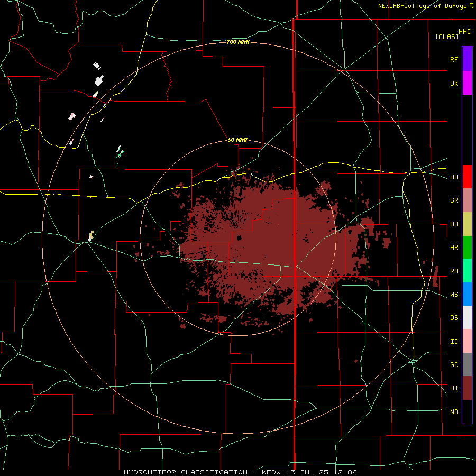Click the HR legend label
This screenshot has width=476, height=476.
454,248
